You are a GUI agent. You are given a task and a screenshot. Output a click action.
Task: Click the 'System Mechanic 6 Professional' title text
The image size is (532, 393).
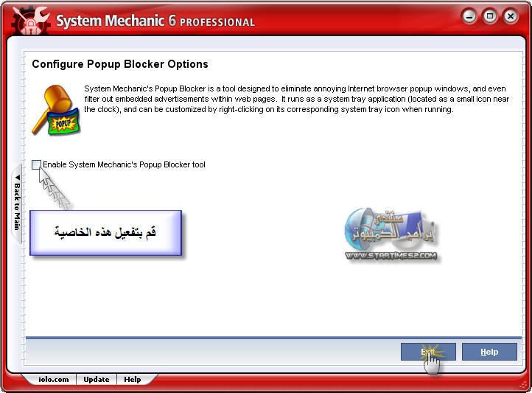pyautogui.click(x=155, y=21)
